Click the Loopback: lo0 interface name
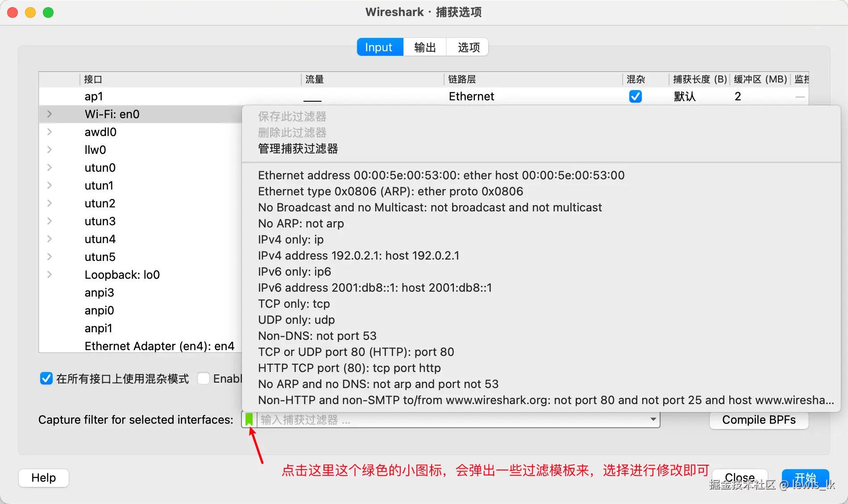 click(122, 275)
